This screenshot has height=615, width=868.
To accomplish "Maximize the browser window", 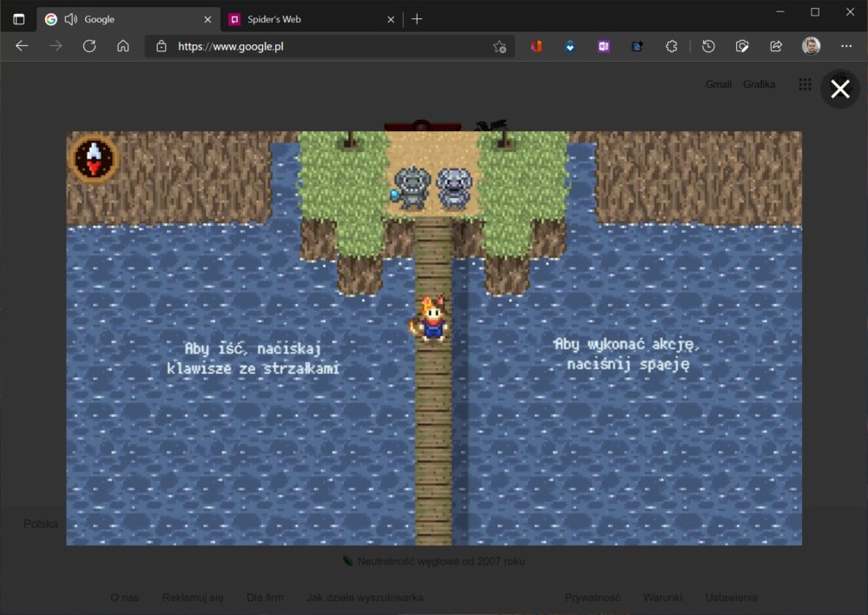I will click(815, 11).
